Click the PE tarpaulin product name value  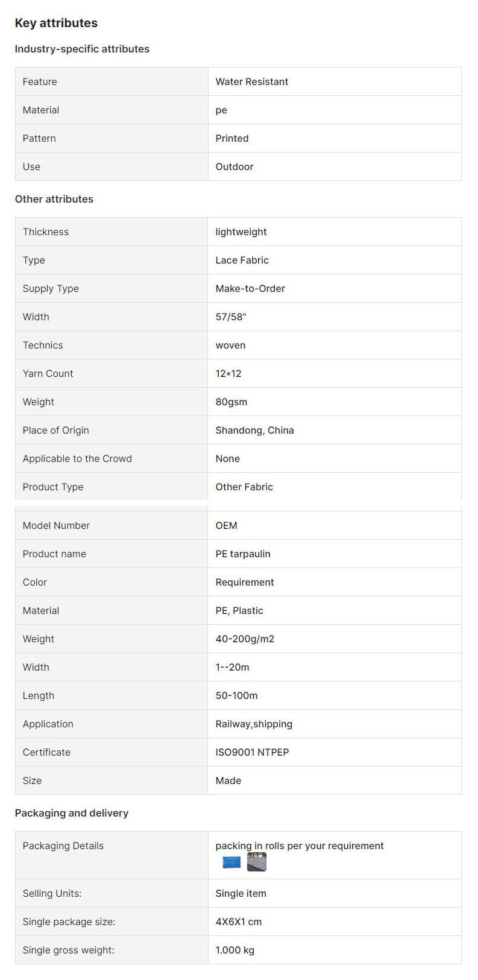click(x=243, y=554)
